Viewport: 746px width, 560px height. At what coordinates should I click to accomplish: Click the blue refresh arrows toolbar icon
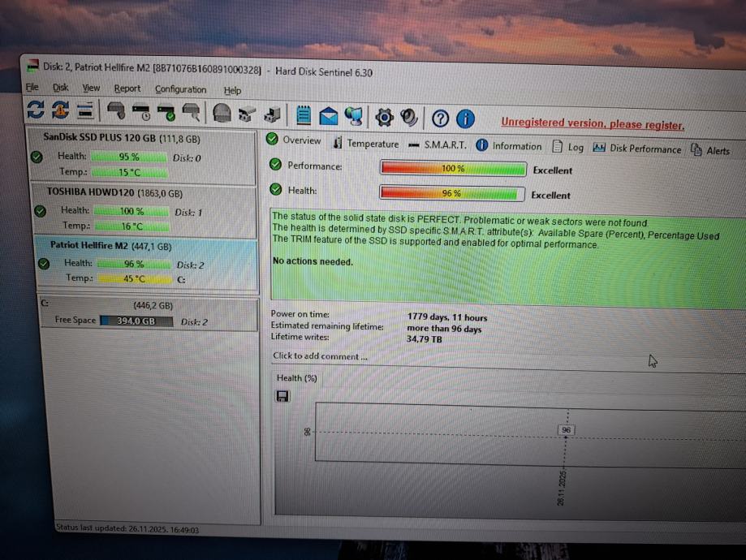point(36,110)
